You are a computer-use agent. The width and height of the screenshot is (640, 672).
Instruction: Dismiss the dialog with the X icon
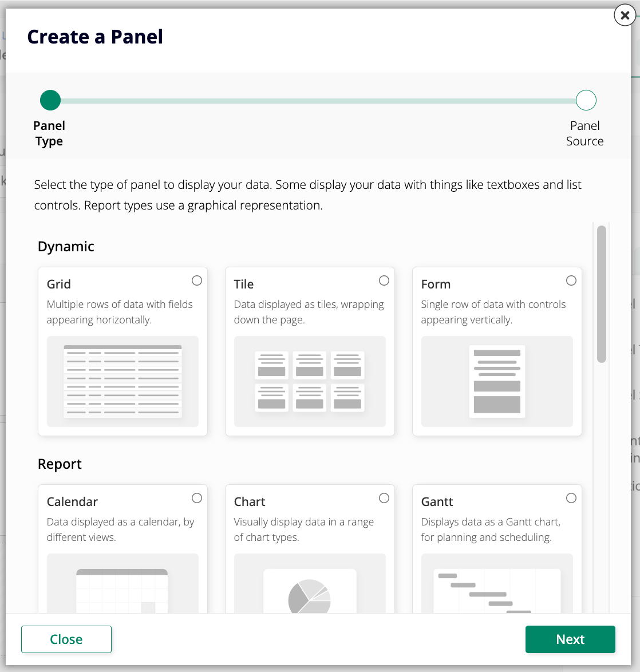(624, 15)
